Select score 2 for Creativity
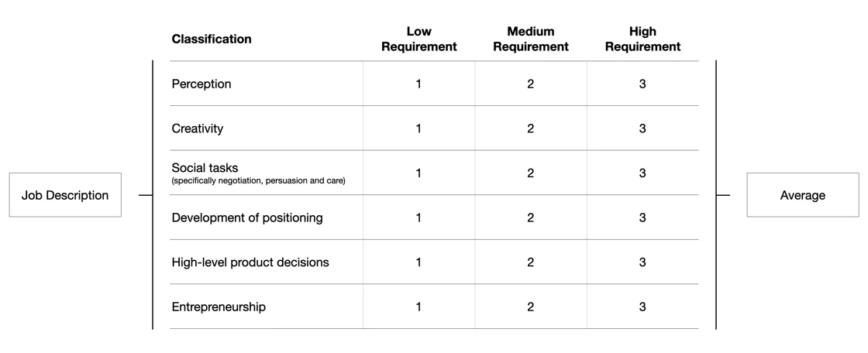Screen dimensions: 868x353 click(530, 129)
